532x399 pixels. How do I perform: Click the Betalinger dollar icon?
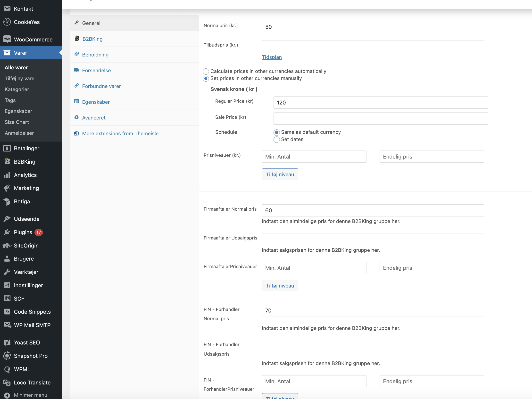click(7, 148)
